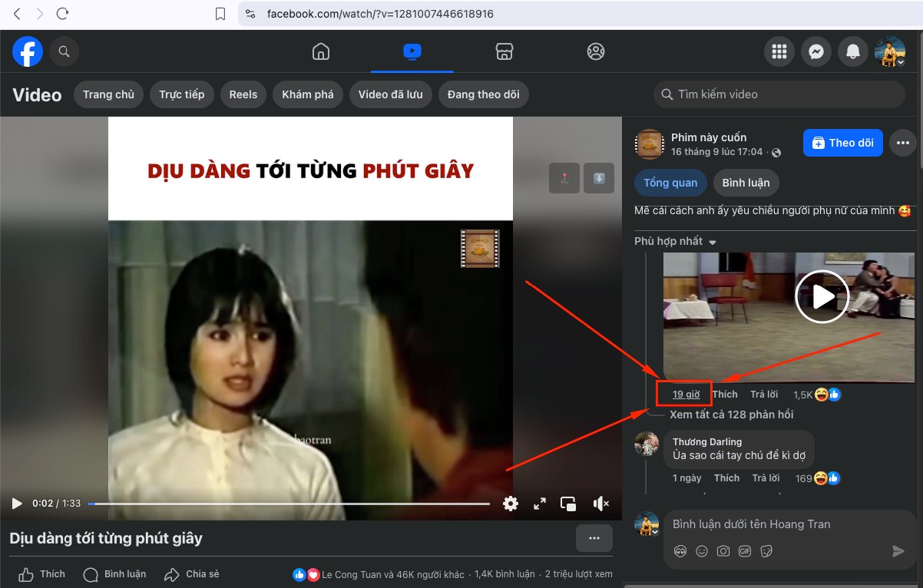
Task: Like Thương Darling's comment
Action: tap(727, 478)
